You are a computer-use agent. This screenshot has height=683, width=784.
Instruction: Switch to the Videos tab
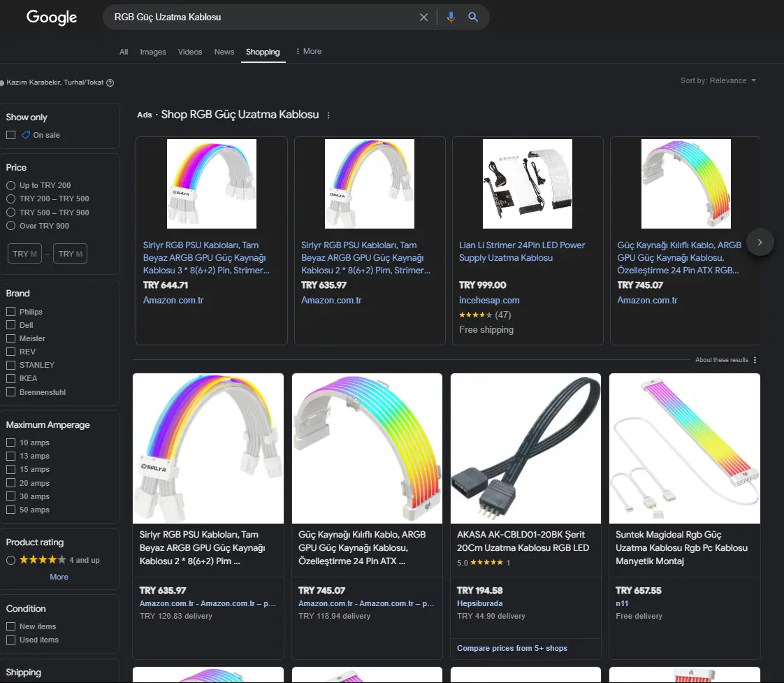point(190,52)
